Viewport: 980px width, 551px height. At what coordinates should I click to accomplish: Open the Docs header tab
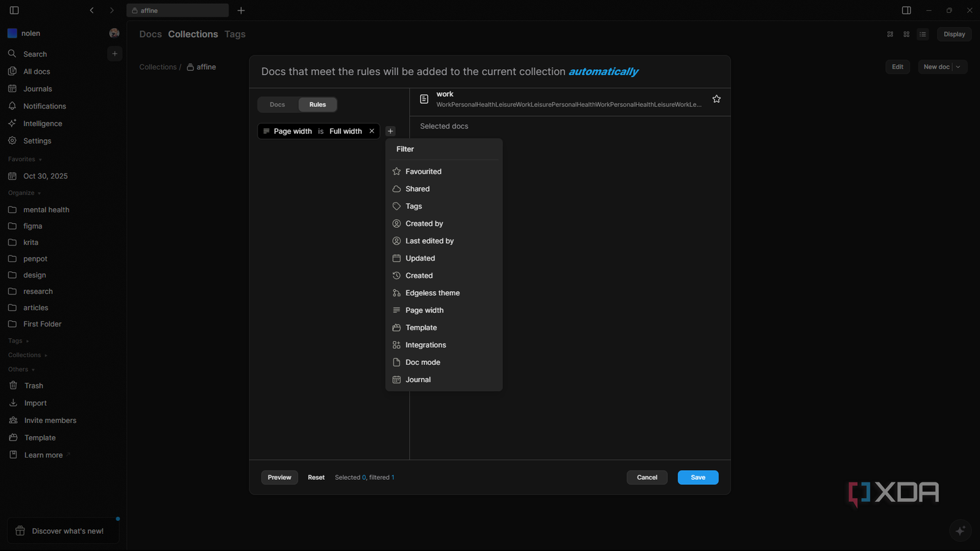150,34
